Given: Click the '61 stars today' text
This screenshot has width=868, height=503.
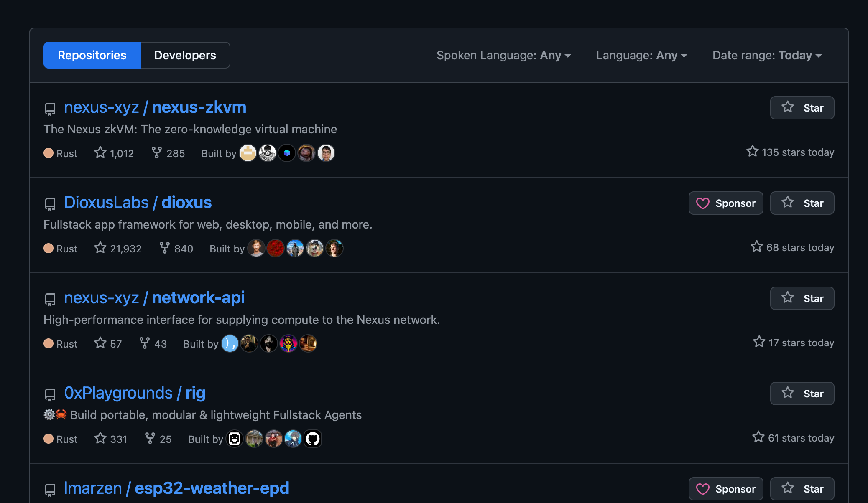Looking at the screenshot, I should point(801,438).
